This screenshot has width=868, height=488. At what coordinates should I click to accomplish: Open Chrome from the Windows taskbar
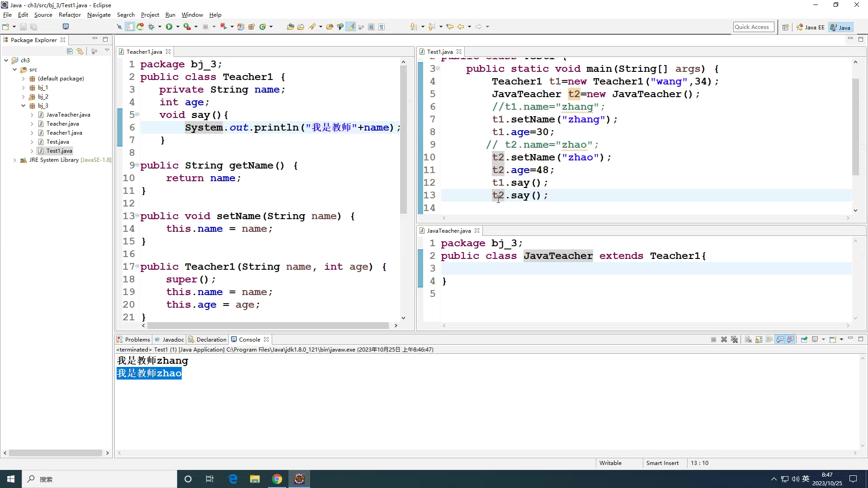(277, 479)
